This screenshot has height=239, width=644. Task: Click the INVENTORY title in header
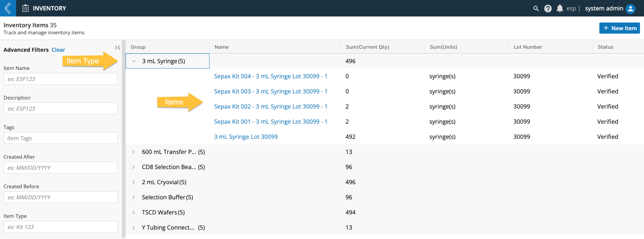[50, 8]
